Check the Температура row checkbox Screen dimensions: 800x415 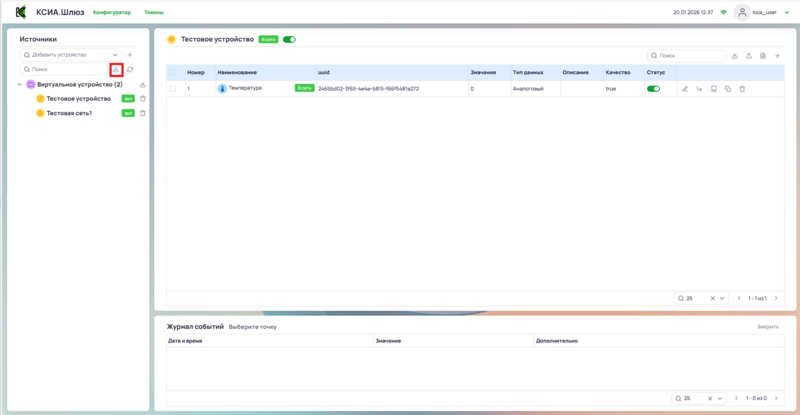pyautogui.click(x=173, y=89)
